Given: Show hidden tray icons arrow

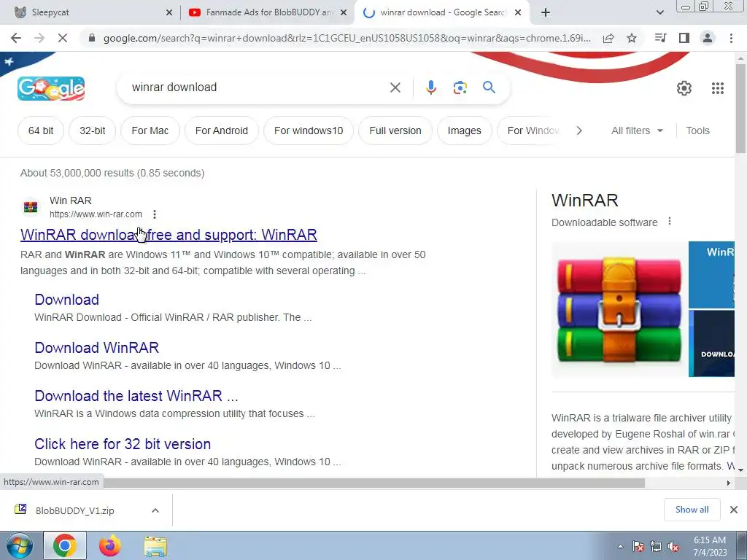Looking at the screenshot, I should tap(620, 546).
